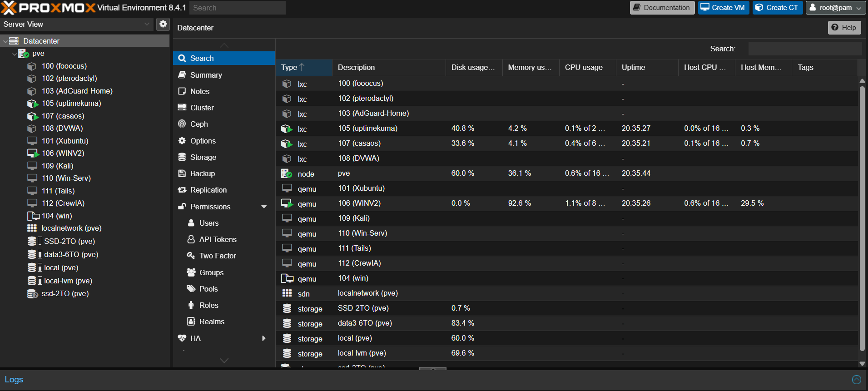Sort table by Type column header
Viewport: 868px width, 391px height.
[303, 67]
